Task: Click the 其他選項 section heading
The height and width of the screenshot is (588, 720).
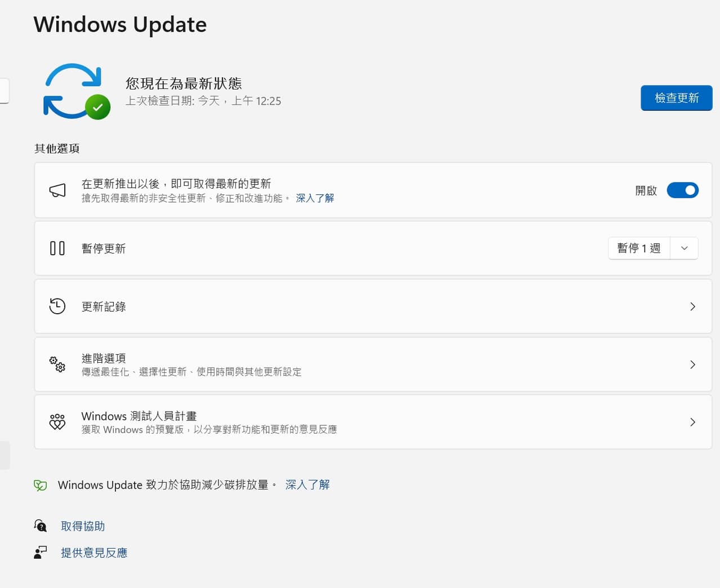Action: [x=57, y=149]
